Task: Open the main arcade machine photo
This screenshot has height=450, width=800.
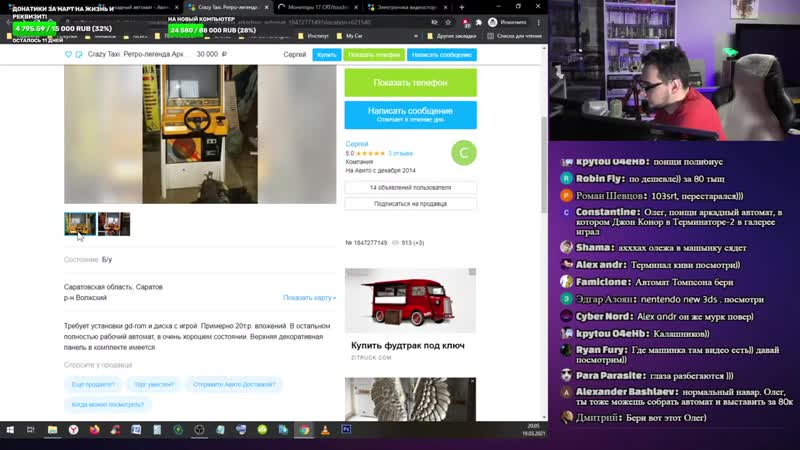Action: click(x=200, y=134)
